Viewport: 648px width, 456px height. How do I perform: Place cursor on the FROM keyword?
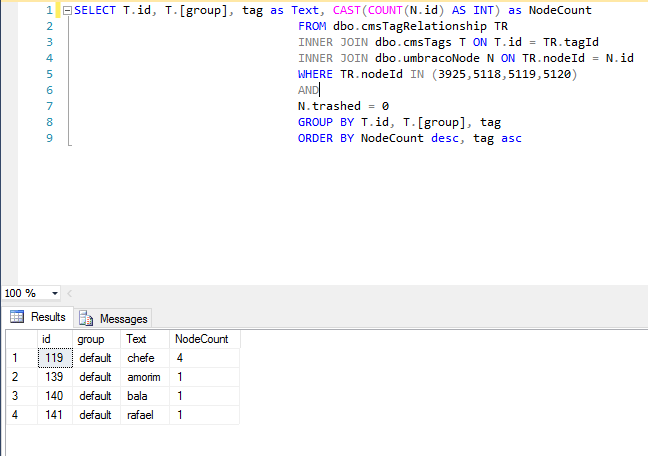[312, 26]
